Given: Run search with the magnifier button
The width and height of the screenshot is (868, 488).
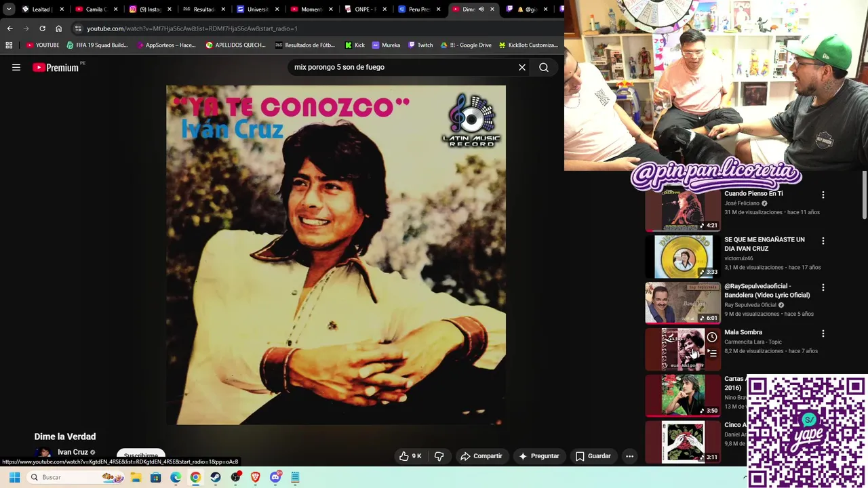Looking at the screenshot, I should (544, 67).
